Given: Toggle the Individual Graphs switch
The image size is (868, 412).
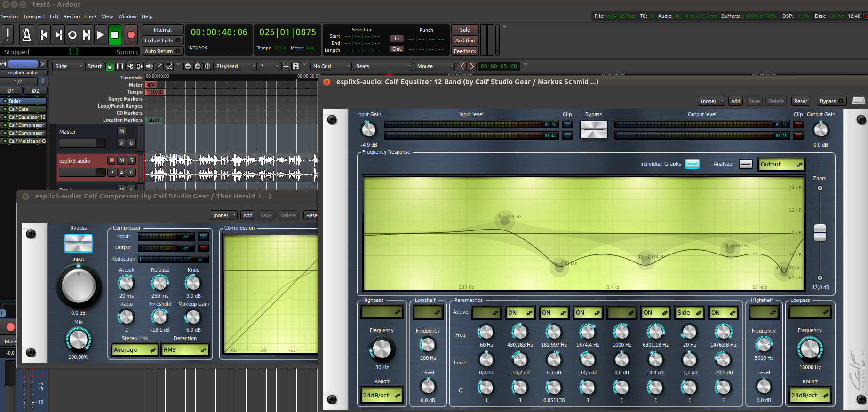Looking at the screenshot, I should (693, 164).
